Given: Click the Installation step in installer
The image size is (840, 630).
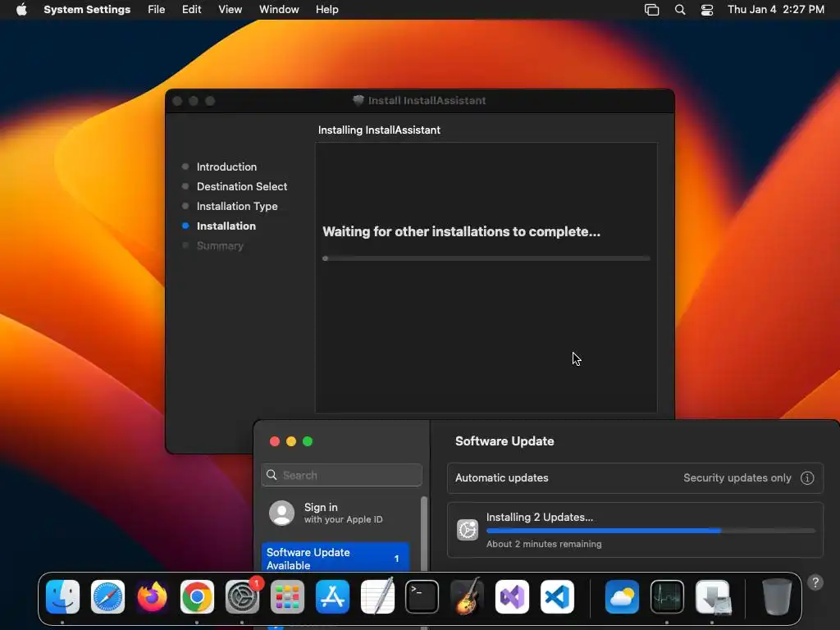Looking at the screenshot, I should (226, 226).
